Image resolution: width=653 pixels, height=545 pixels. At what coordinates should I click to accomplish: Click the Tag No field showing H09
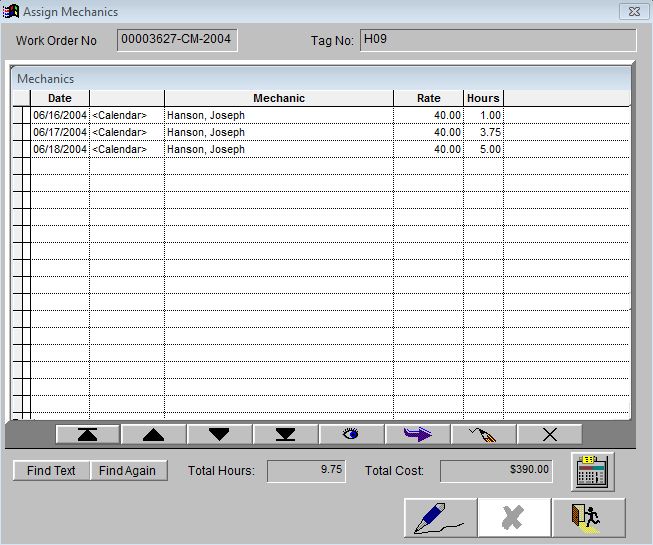pos(498,40)
